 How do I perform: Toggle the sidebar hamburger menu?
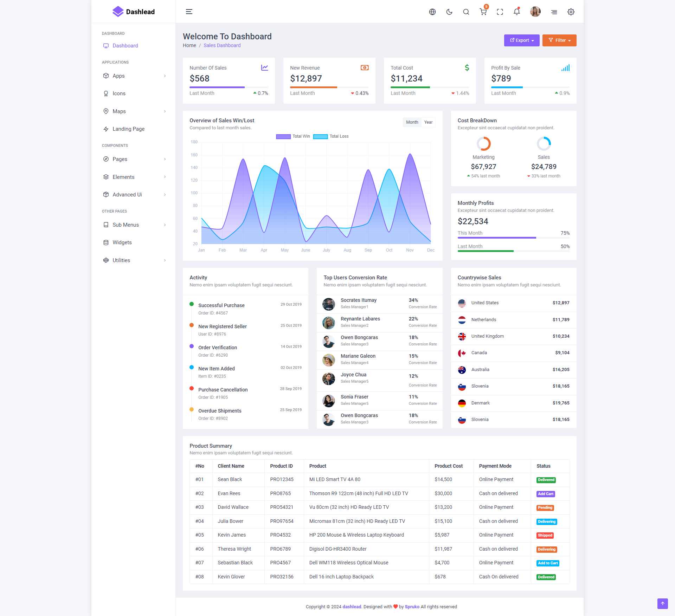click(x=189, y=12)
